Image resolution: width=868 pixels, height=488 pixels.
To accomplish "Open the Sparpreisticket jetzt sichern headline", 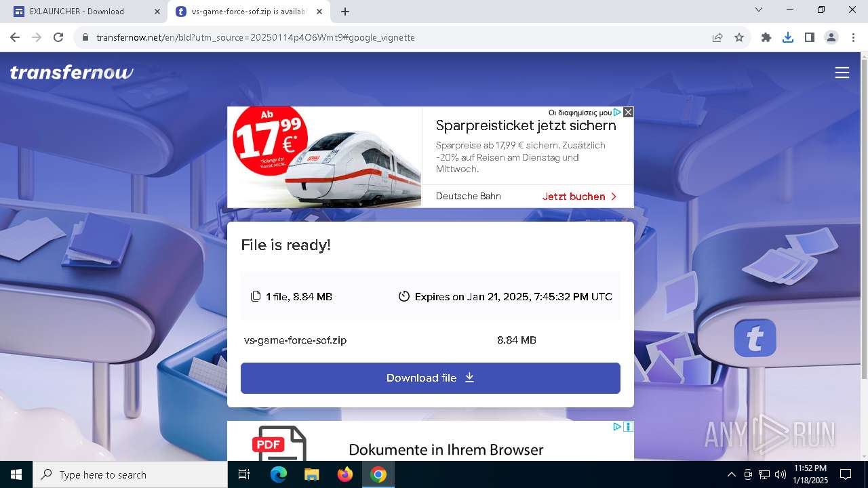I will click(526, 125).
